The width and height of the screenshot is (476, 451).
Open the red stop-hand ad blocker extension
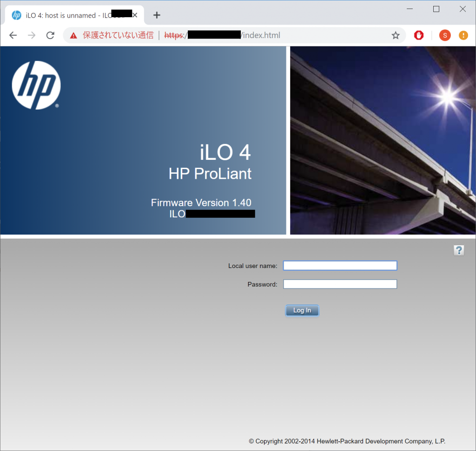point(419,35)
